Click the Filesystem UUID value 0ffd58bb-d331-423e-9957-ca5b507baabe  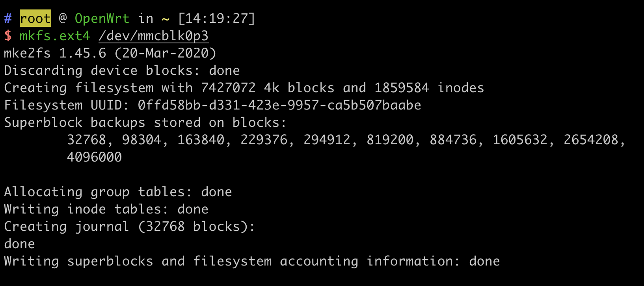[279, 105]
